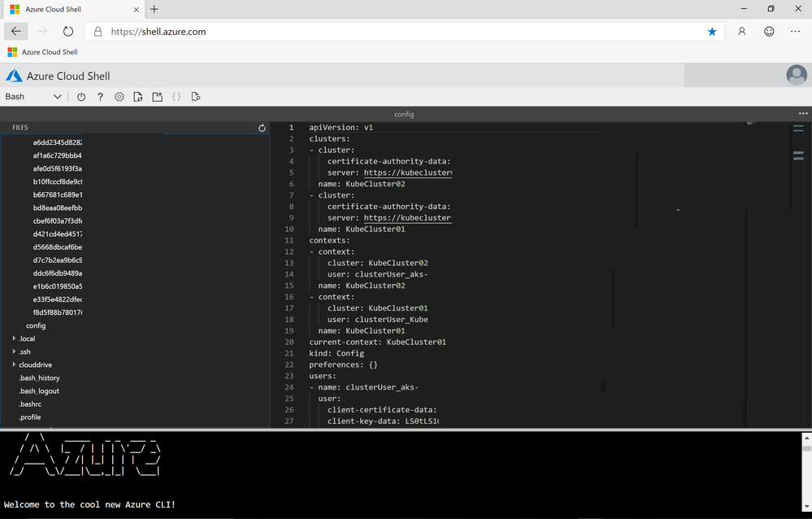This screenshot has height=519, width=812.
Task: Select file b10ffcccf8de9c in tree
Action: [x=58, y=181]
